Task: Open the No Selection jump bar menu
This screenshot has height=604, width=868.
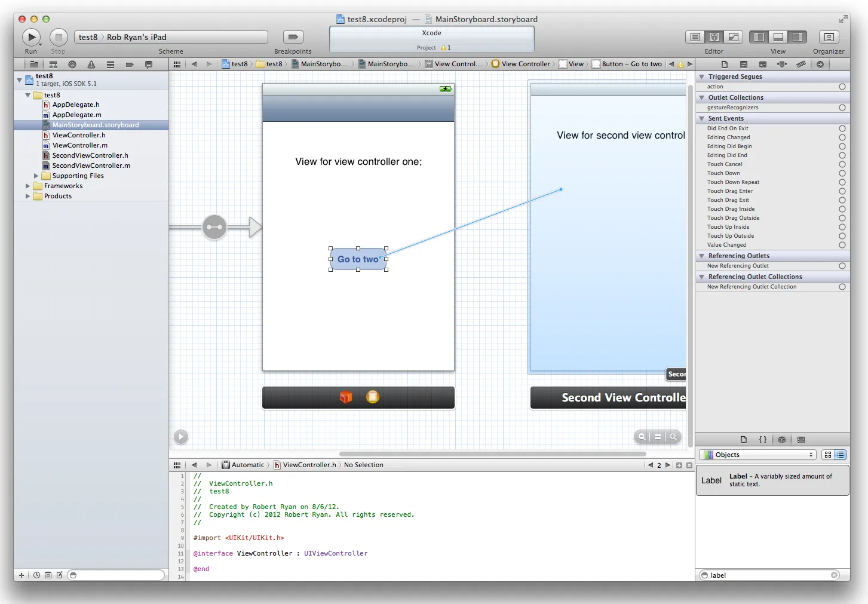Action: [364, 465]
